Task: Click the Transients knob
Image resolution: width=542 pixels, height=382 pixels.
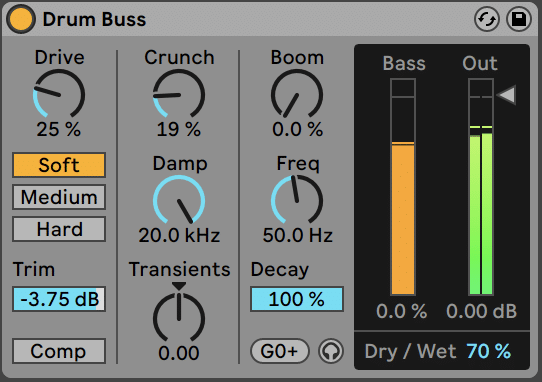Action: click(x=179, y=318)
